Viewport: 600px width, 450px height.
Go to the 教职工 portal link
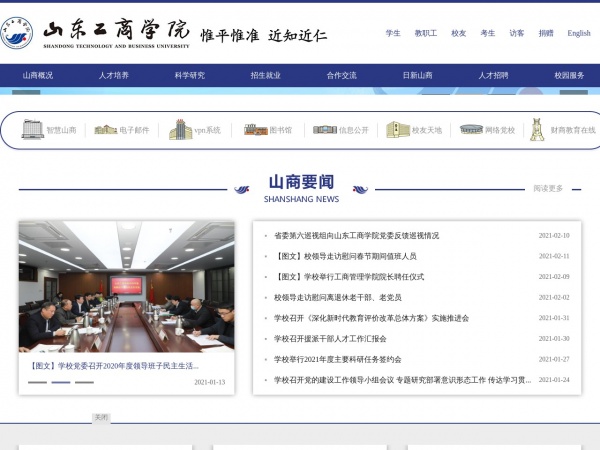pyautogui.click(x=426, y=33)
